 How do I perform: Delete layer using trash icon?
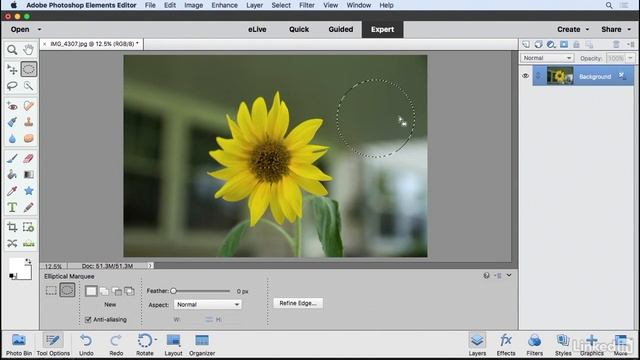(616, 44)
